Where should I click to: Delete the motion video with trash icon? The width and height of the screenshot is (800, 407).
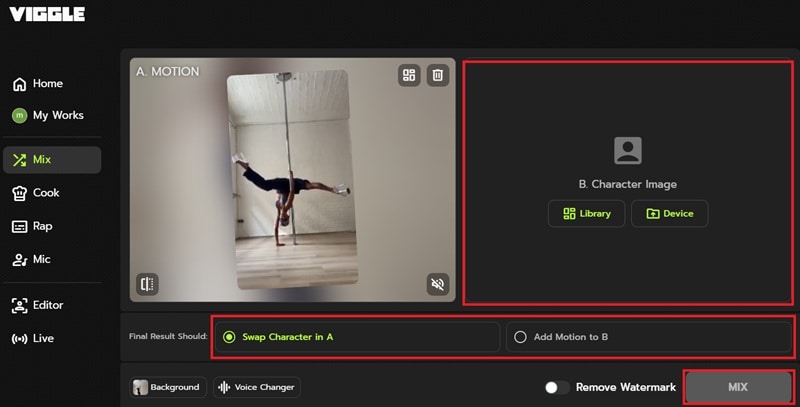tap(438, 75)
